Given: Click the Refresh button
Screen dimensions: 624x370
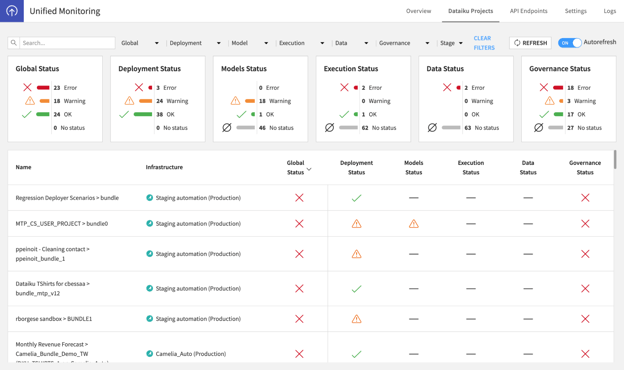Looking at the screenshot, I should pos(530,43).
